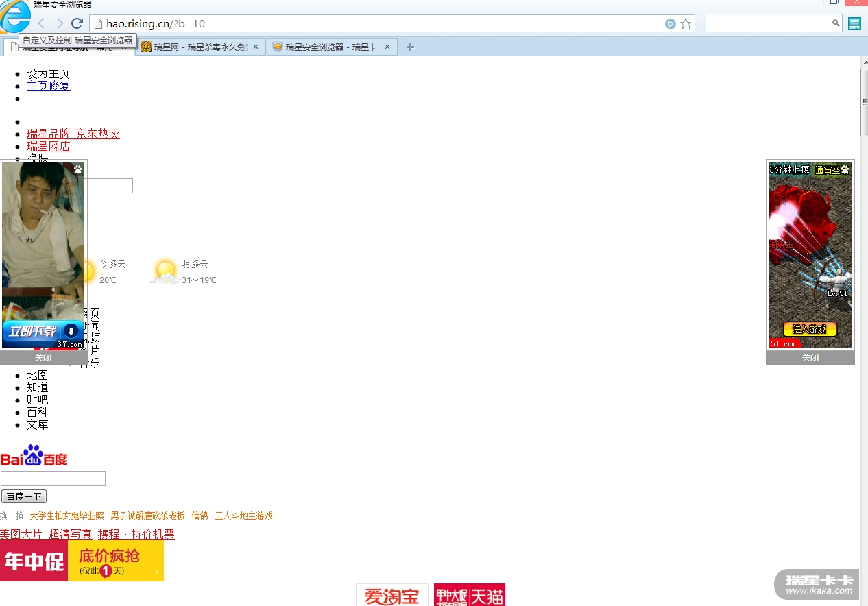
Task: Open hot search 男子被解雇砍杀老板
Action: [x=147, y=516]
